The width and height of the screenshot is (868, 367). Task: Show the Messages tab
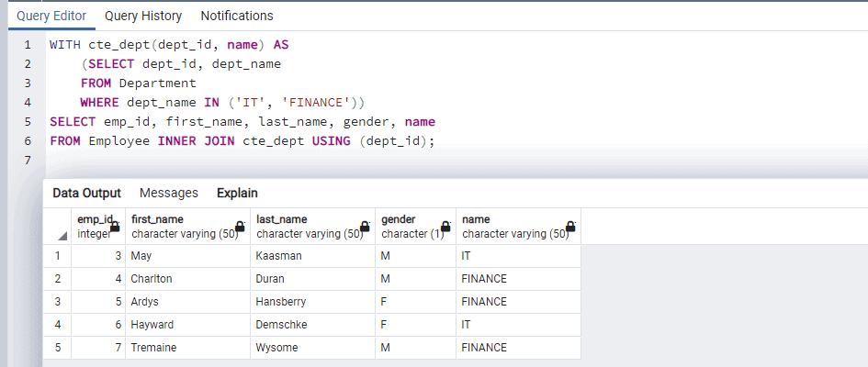168,193
